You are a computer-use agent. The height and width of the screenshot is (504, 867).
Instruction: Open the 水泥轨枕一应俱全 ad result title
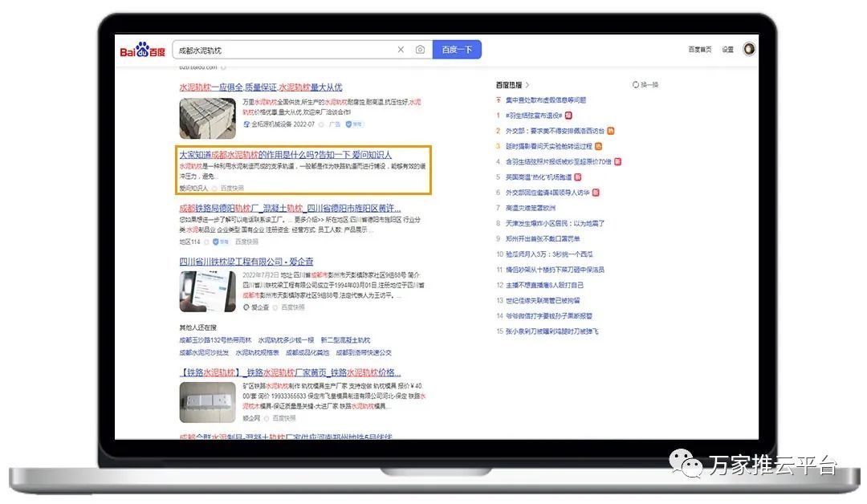(260, 87)
